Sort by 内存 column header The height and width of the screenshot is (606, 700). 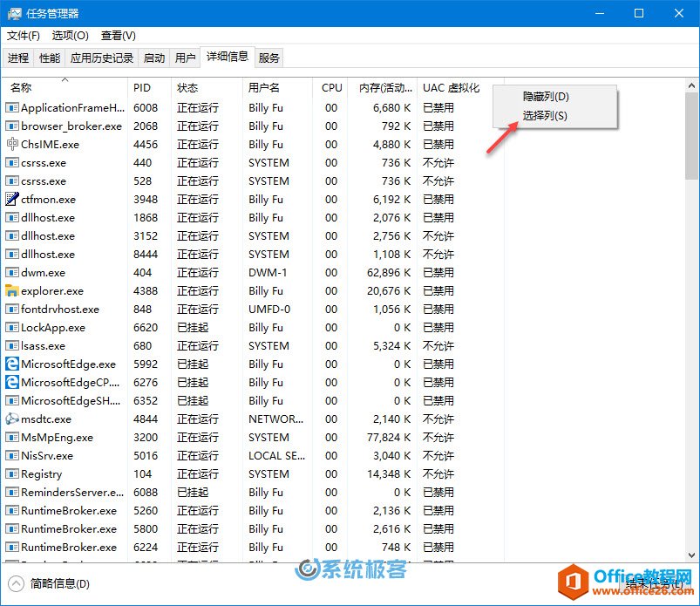(x=380, y=88)
